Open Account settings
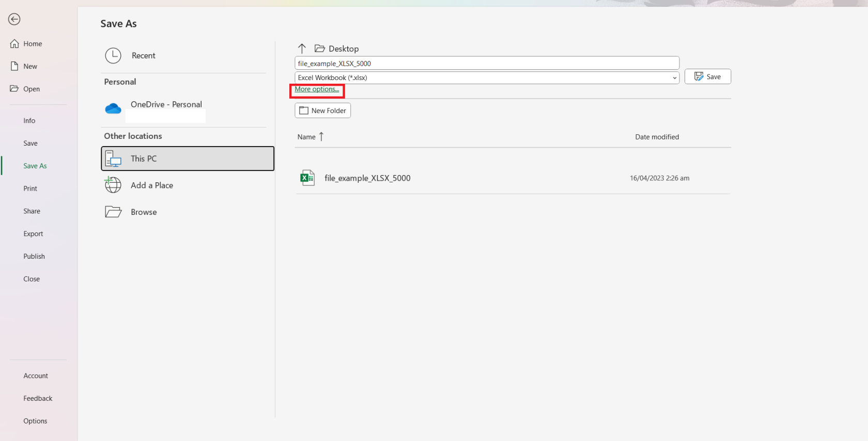The image size is (868, 441). click(36, 376)
